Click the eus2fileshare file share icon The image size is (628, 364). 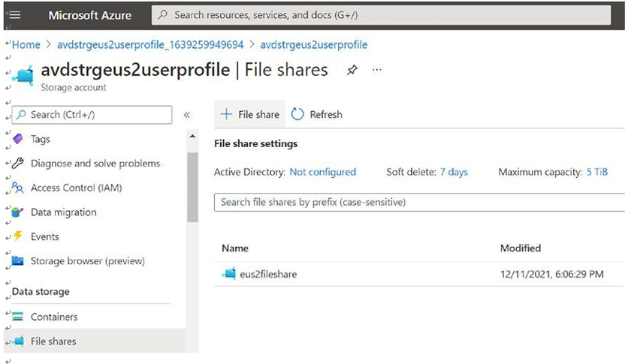(x=230, y=274)
